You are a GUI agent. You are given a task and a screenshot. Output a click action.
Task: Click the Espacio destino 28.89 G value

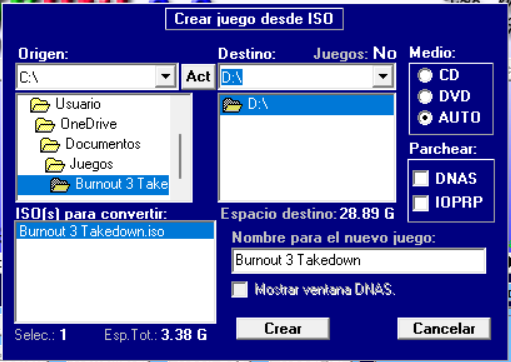pos(367,214)
